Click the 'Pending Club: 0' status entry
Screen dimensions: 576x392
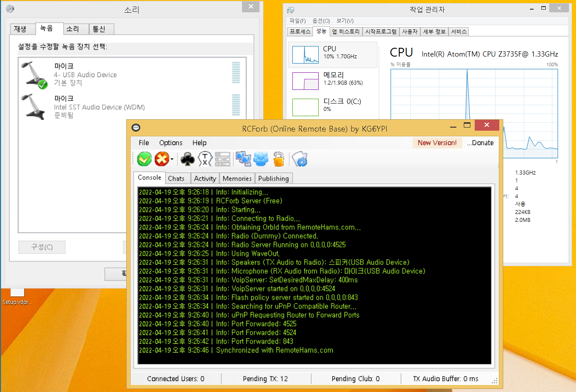point(356,378)
